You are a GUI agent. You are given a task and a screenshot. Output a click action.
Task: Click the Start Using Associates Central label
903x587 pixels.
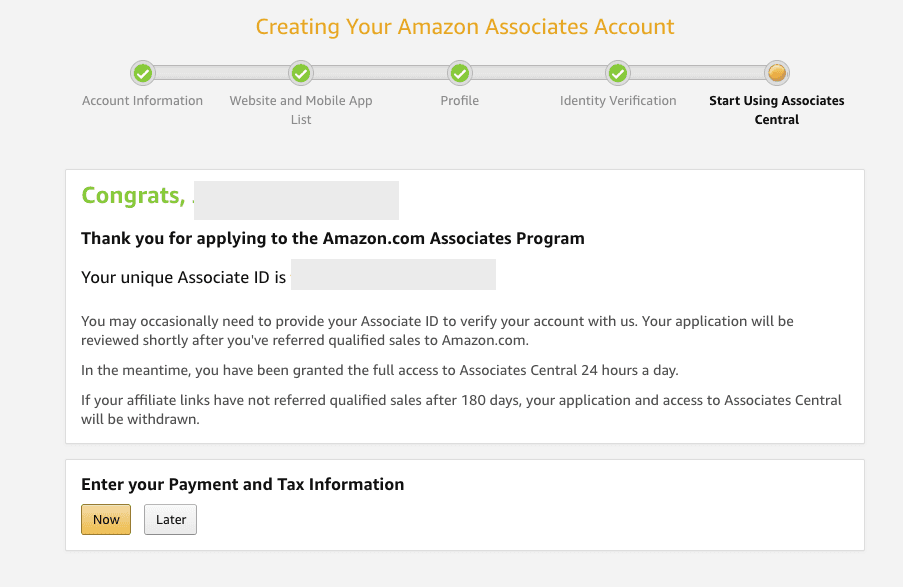(x=777, y=110)
